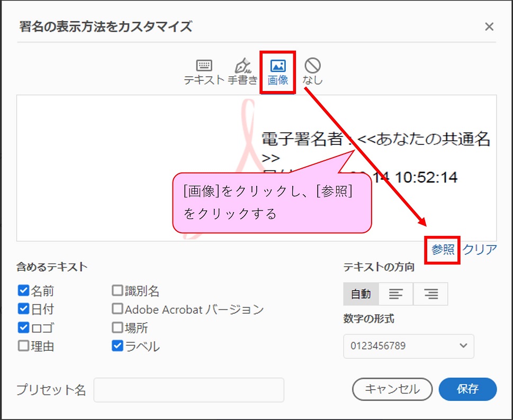Select the テキスト keyboard signature option
This screenshot has height=420, width=513.
[x=204, y=72]
